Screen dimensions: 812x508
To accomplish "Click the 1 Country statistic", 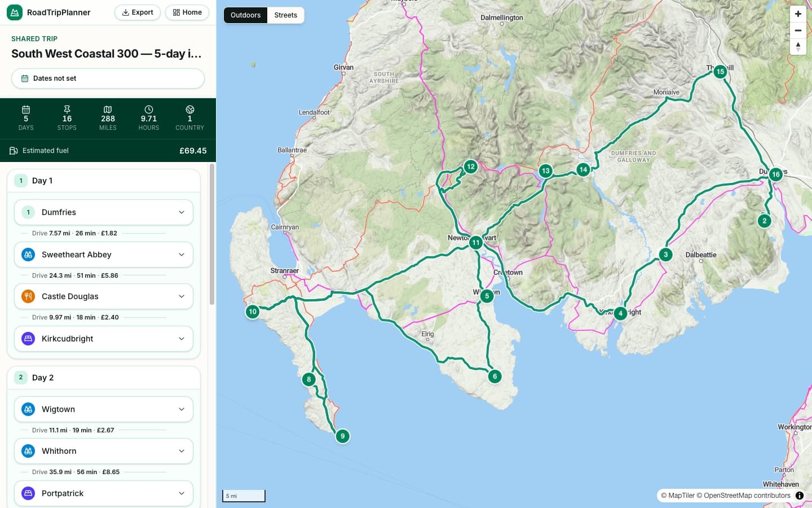I will [190, 118].
